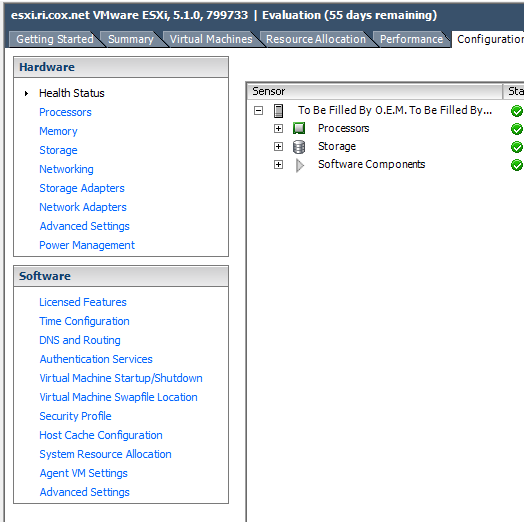Open the Networking link

click(66, 169)
